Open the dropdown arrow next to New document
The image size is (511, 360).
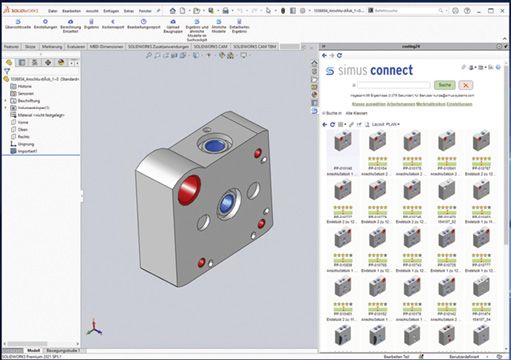pyautogui.click(x=189, y=11)
